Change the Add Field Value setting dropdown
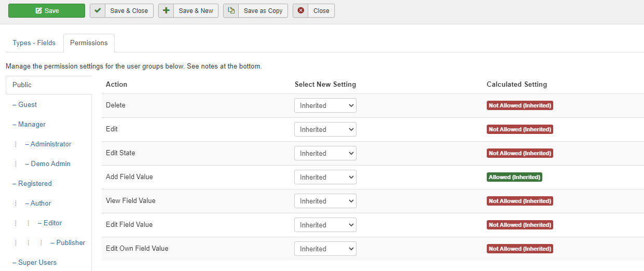This screenshot has width=644, height=271. pos(325,178)
